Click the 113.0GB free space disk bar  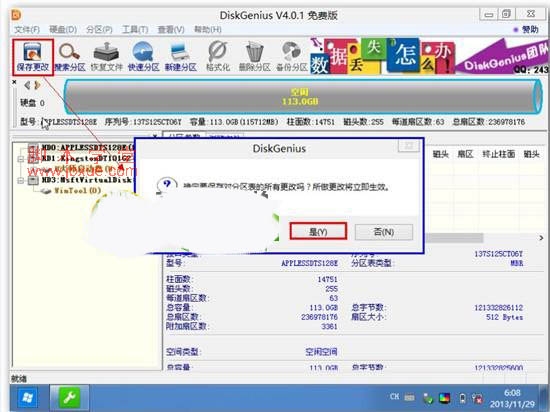302,97
